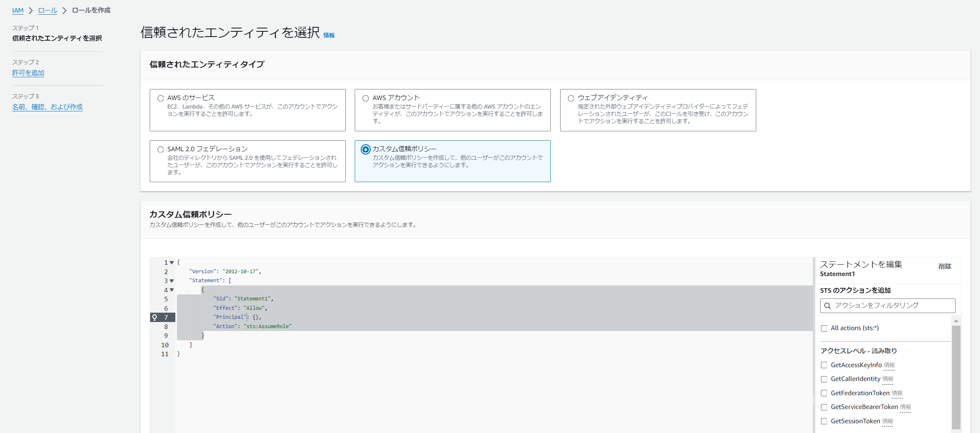Check the GetSessionToken checkbox

824,421
